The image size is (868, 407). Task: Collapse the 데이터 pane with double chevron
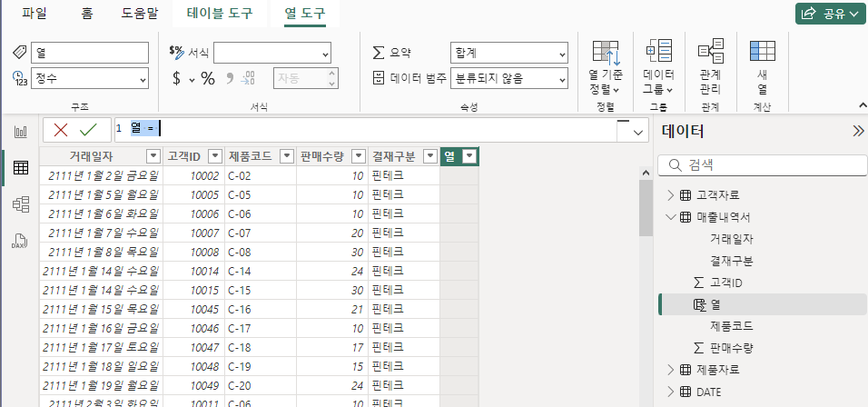coord(858,131)
